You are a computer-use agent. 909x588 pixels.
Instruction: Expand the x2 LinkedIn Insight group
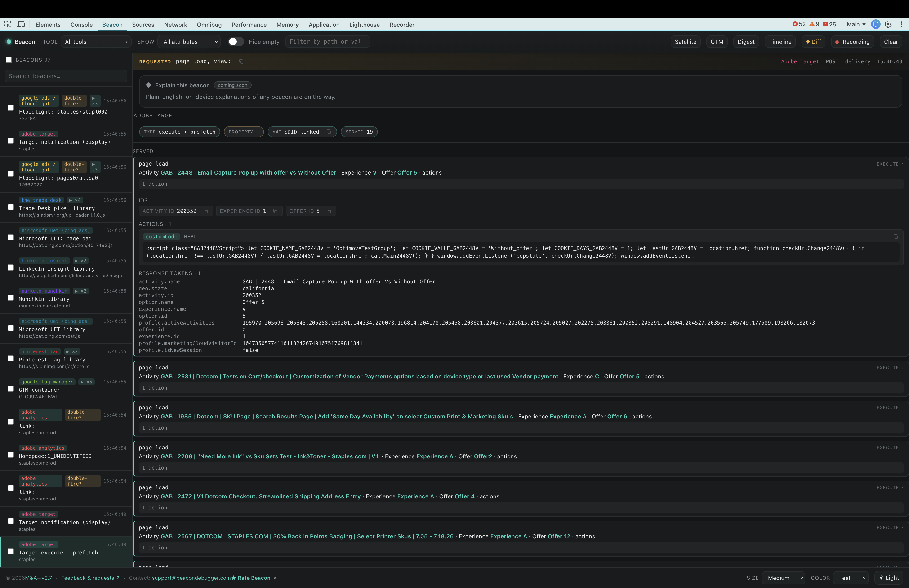click(x=80, y=261)
